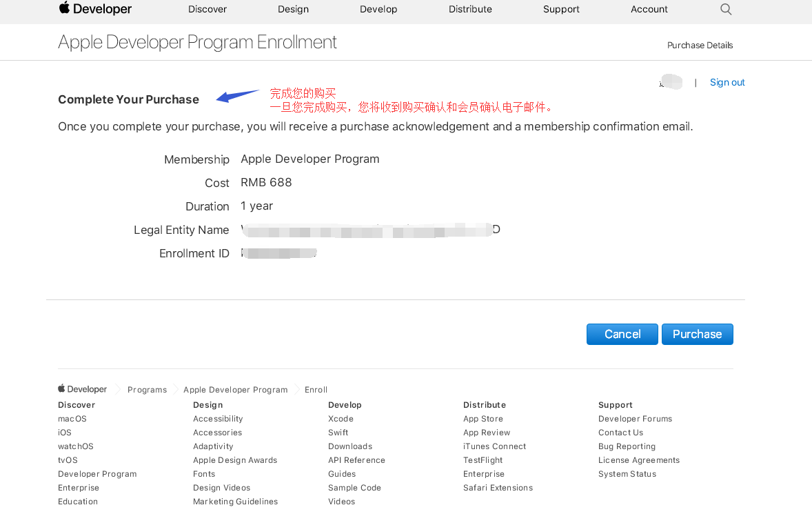Go to Programs in the breadcrumb

pyautogui.click(x=147, y=390)
